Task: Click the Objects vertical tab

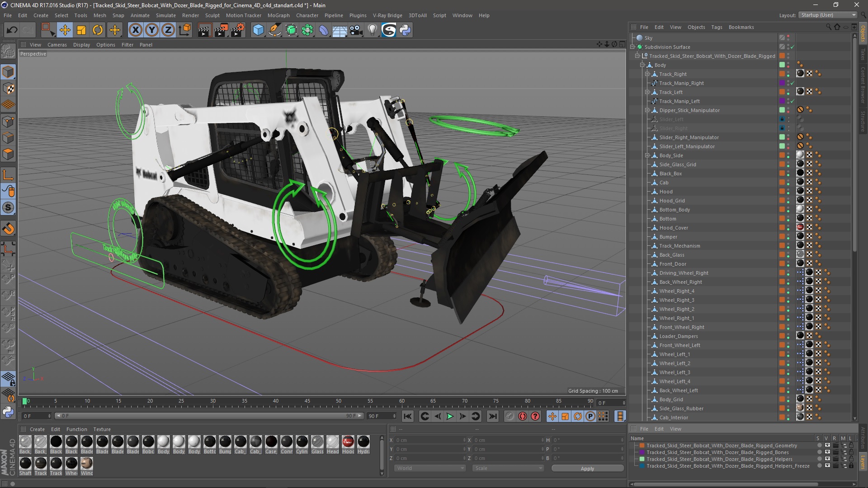Action: [x=863, y=33]
